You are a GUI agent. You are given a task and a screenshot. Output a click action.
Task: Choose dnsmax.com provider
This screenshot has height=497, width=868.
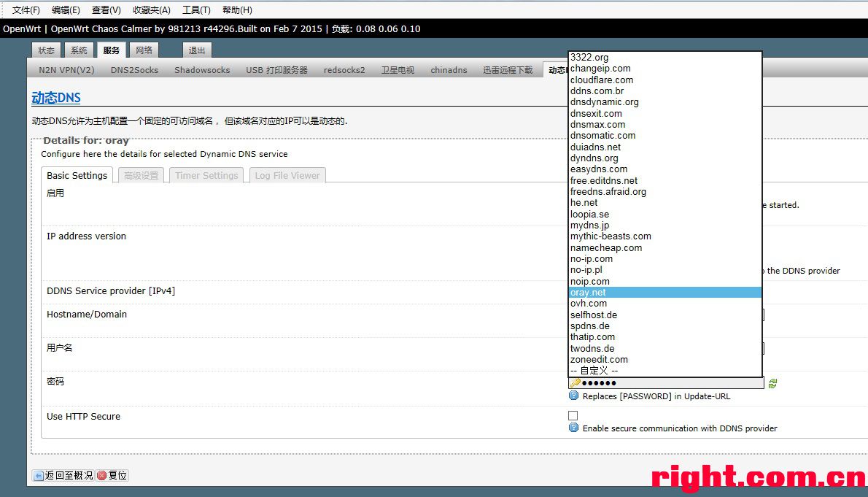coord(665,124)
